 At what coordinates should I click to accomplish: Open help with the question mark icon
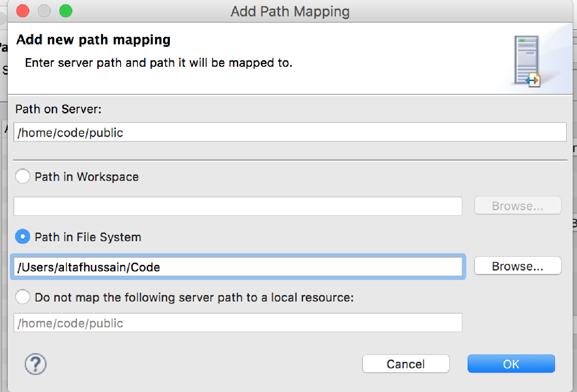pos(35,364)
